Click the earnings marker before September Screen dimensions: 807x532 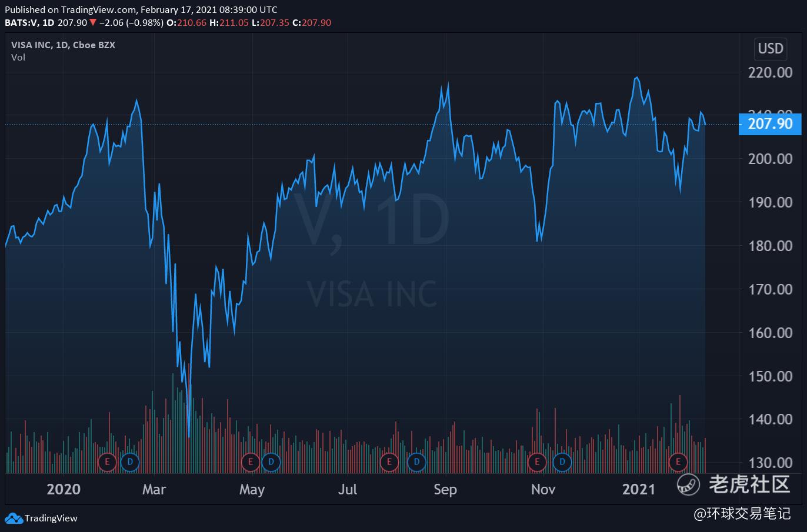389,462
